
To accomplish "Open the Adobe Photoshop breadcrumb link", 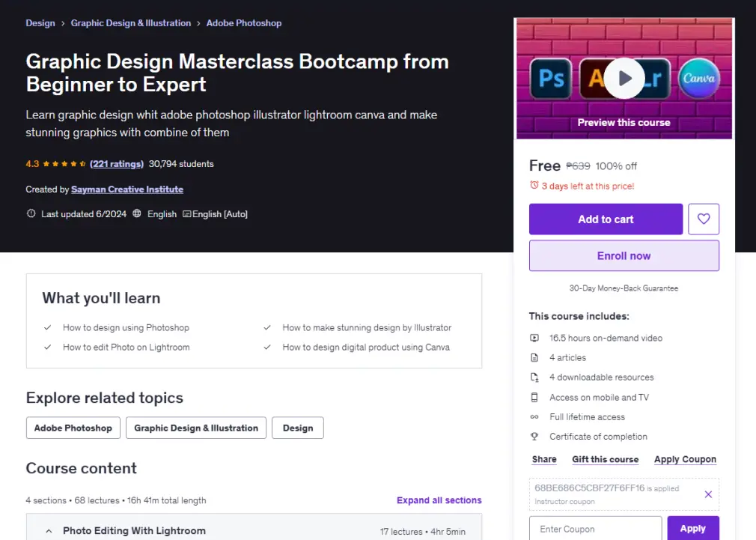I will pyautogui.click(x=244, y=23).
